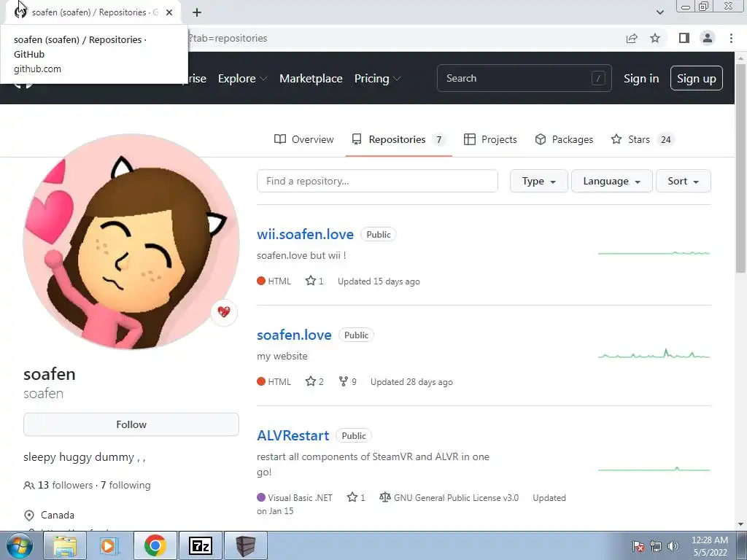Image resolution: width=747 pixels, height=560 pixels.
Task: Open the Language filter dropdown
Action: (x=612, y=181)
